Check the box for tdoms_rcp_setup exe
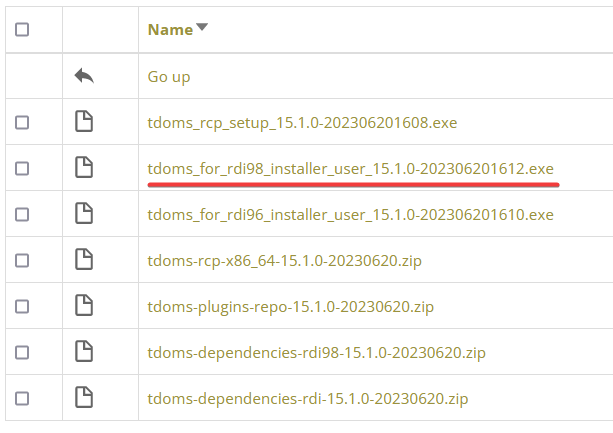Viewport: 613px width, 433px height. 22,122
